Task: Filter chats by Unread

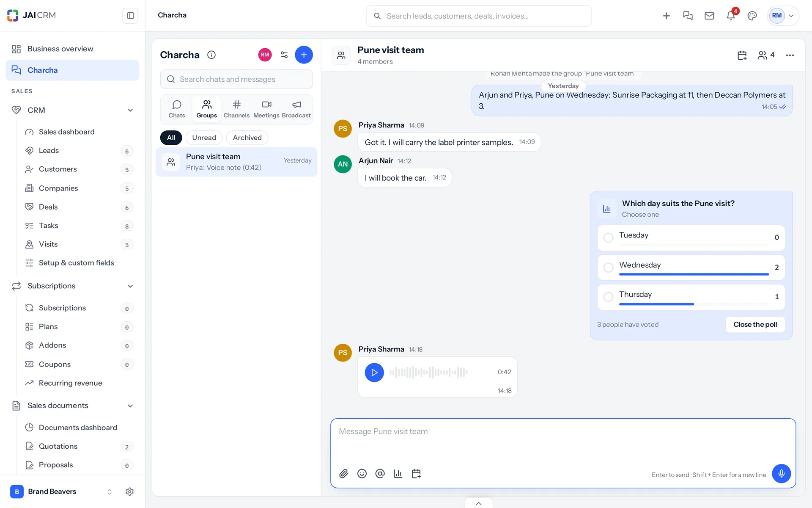Action: click(x=204, y=138)
